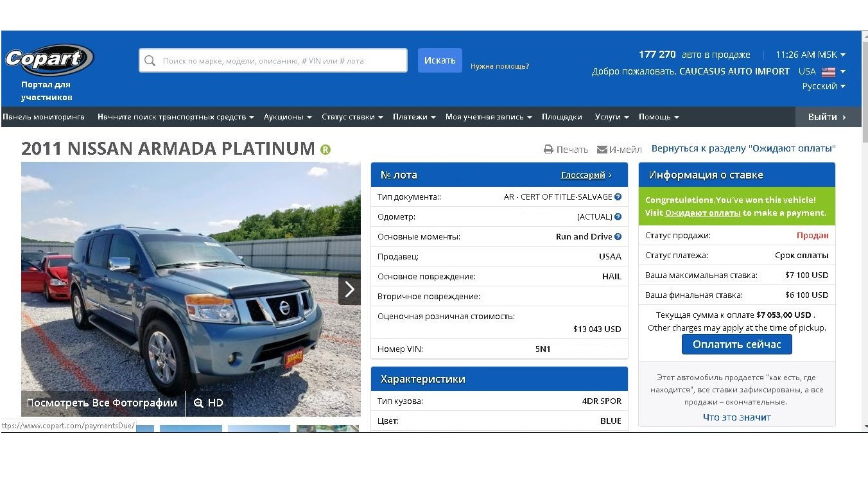The width and height of the screenshot is (868, 488).
Task: Expand Моя учетная запись menu
Action: [489, 117]
